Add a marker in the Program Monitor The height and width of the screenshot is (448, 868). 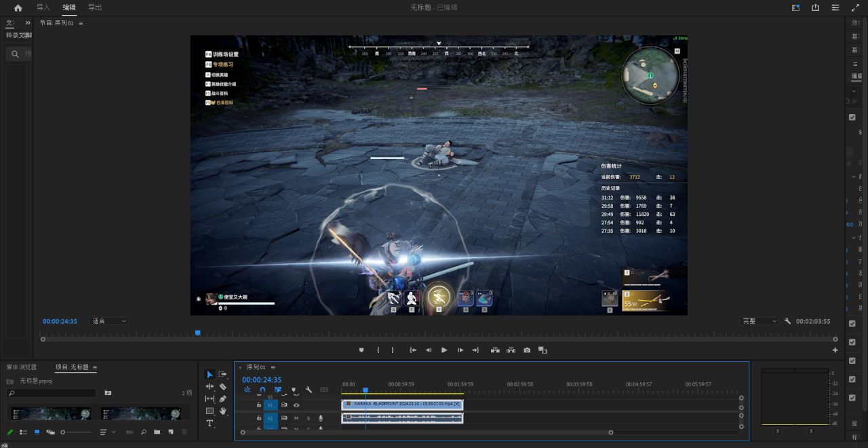pos(361,350)
